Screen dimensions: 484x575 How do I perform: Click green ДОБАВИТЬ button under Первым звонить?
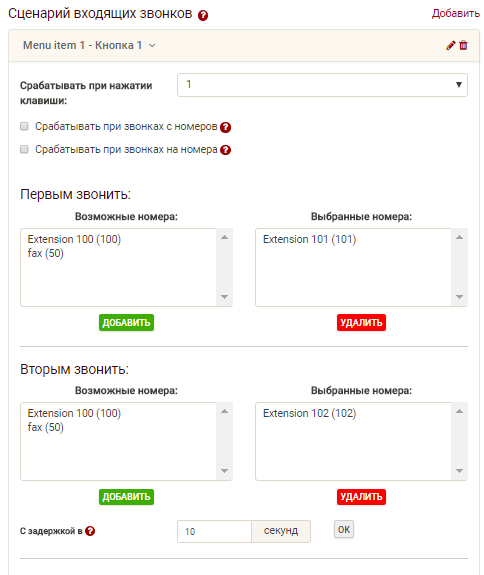pos(126,323)
